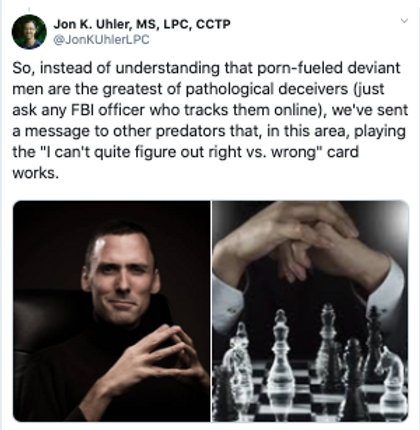
Task: Click the final word "works." in tweet
Action: point(36,173)
